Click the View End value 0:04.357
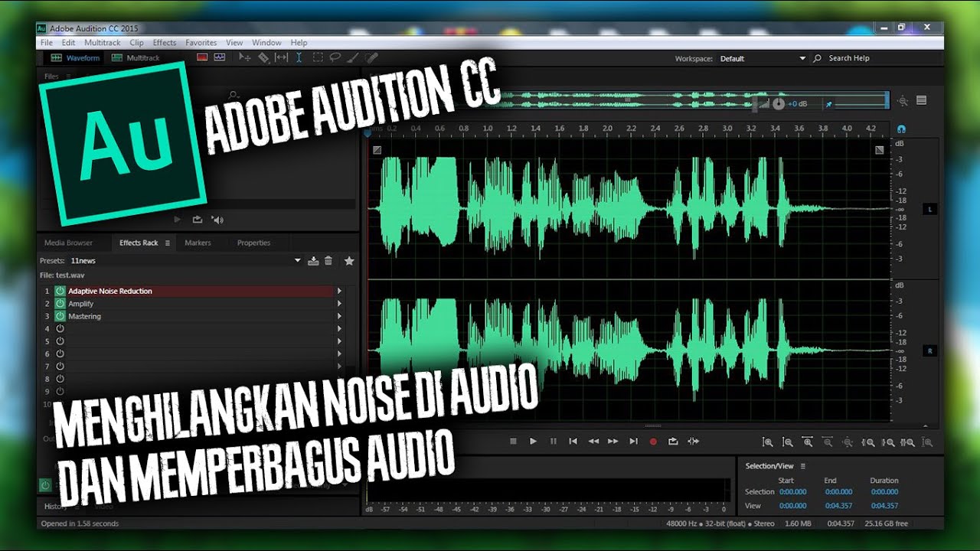The height and width of the screenshot is (551, 980). [838, 506]
